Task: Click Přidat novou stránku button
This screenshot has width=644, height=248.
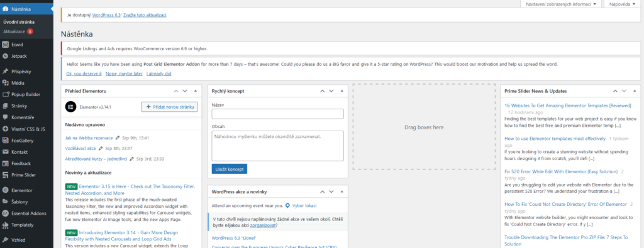Action: coord(169,107)
